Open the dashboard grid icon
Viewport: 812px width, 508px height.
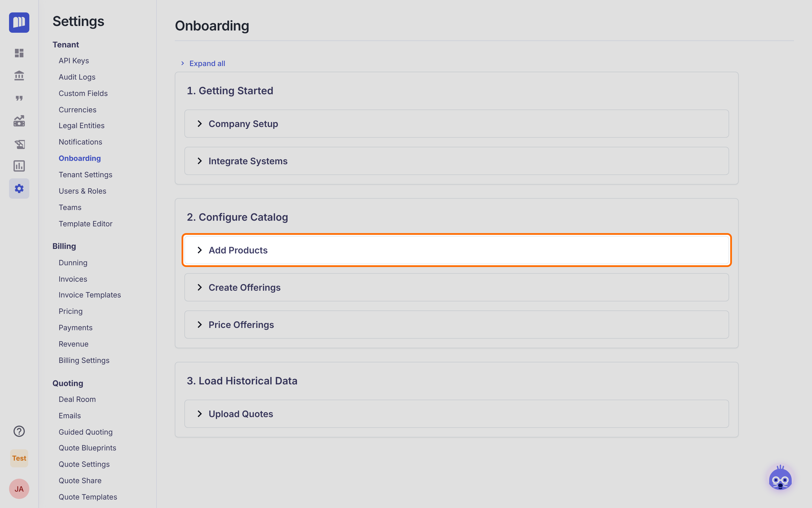(x=19, y=53)
